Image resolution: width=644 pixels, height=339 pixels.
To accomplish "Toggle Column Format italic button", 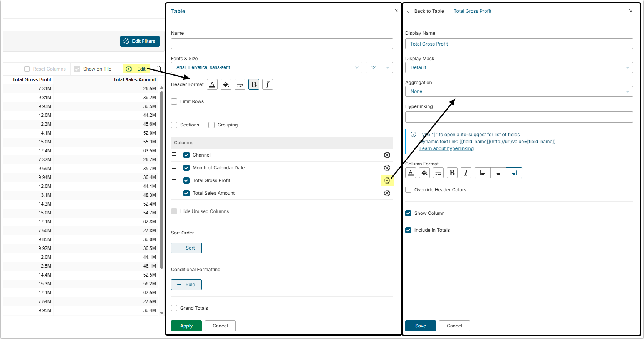I will (466, 173).
